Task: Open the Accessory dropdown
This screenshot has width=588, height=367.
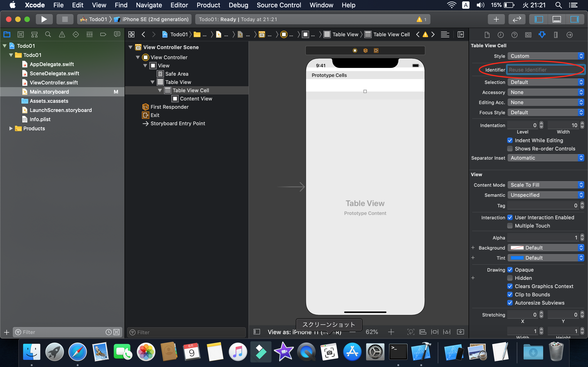Action: pyautogui.click(x=546, y=92)
